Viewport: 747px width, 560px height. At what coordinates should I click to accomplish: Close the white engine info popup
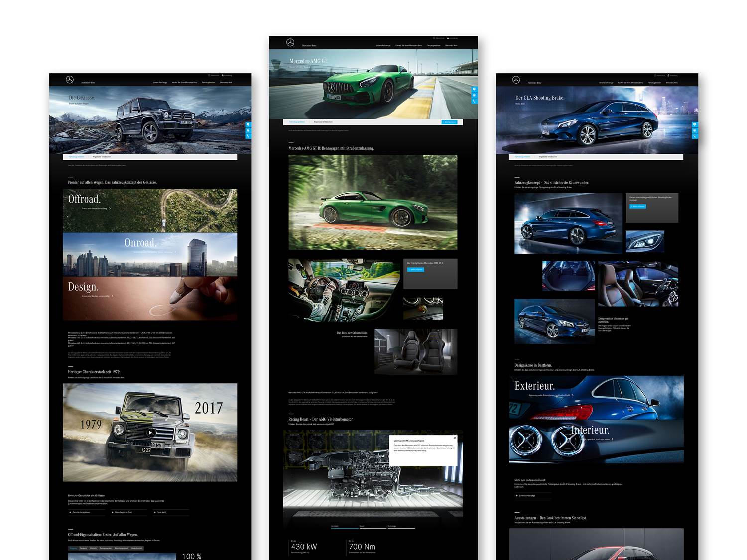[455, 438]
